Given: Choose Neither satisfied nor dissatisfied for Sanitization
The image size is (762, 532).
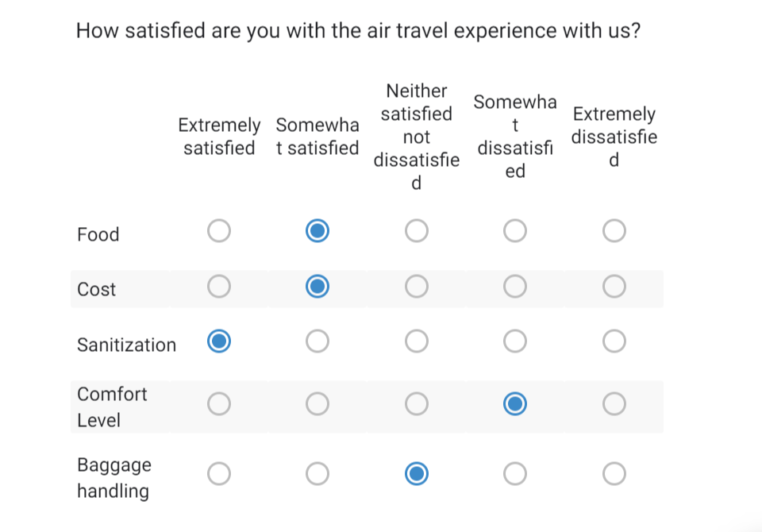Looking at the screenshot, I should 416,341.
